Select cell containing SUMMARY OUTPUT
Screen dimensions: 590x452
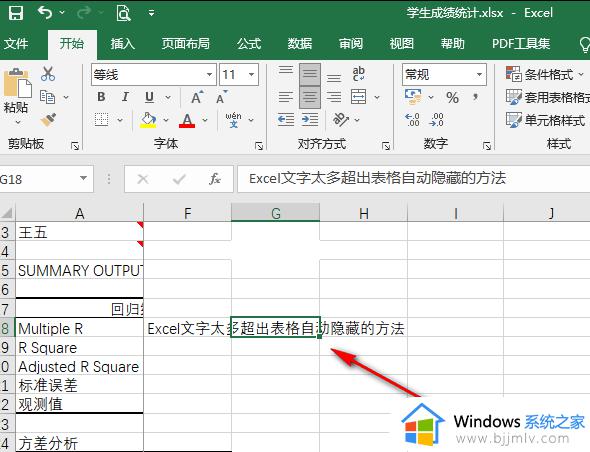tap(79, 271)
